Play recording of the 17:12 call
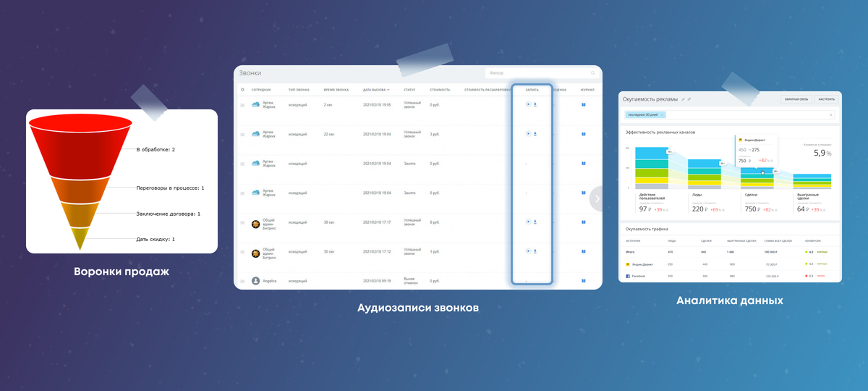This screenshot has height=391, width=868. (x=528, y=251)
